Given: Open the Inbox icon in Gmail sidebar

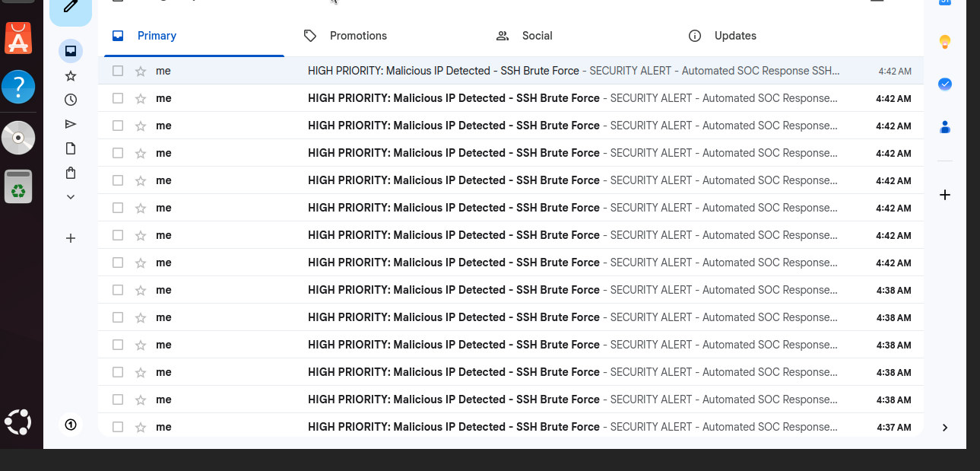Looking at the screenshot, I should (x=71, y=51).
